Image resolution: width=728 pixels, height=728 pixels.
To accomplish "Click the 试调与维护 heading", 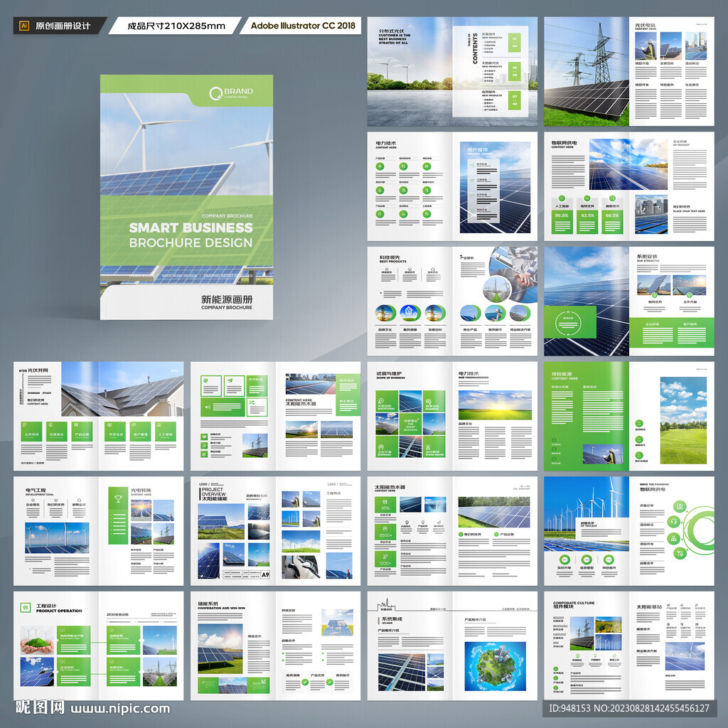I will click(389, 374).
